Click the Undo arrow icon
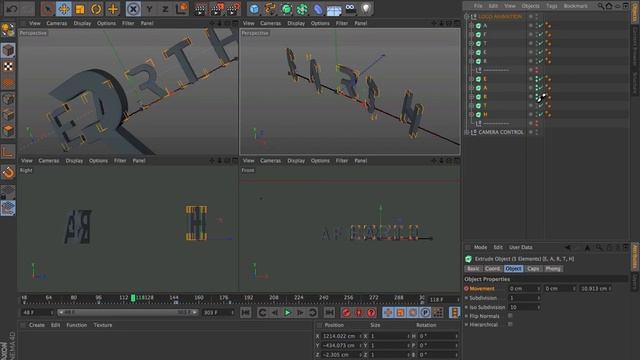Image resolution: width=640 pixels, height=360 pixels. 11,9
